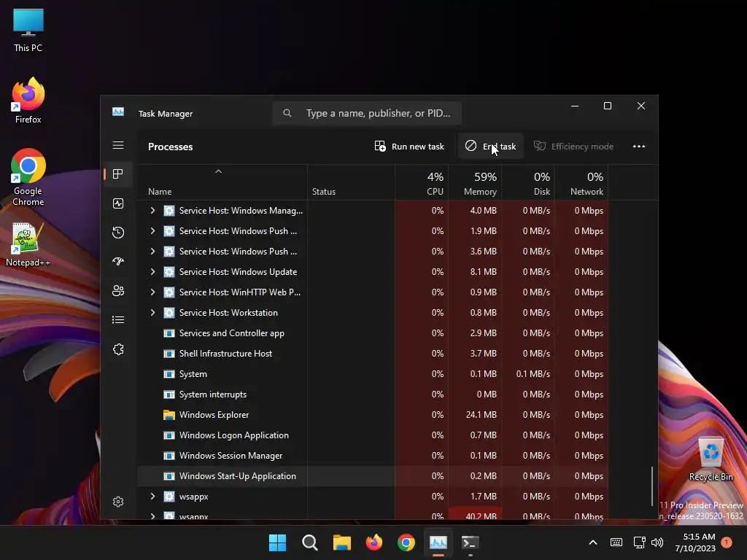
Task: Open This PC desktop icon
Action: 28,30
